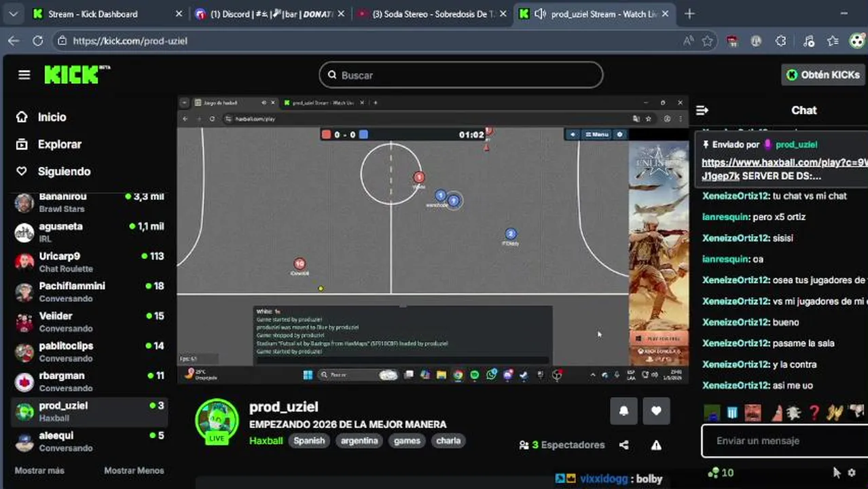View site information lock icon
Viewport: 868px width, 489px height.
(62, 41)
